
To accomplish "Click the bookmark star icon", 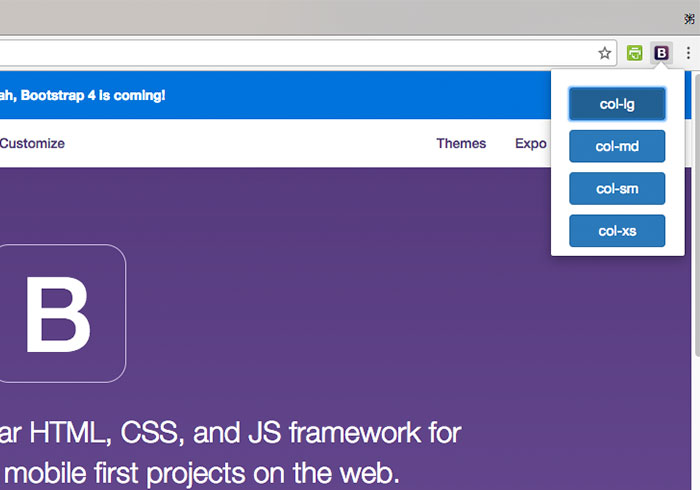I will pyautogui.click(x=604, y=53).
